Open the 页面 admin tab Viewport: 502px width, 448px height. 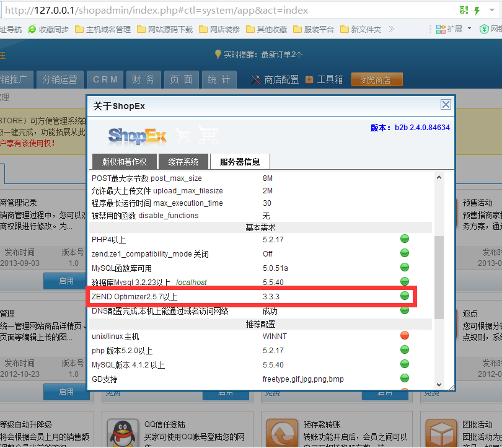point(181,79)
